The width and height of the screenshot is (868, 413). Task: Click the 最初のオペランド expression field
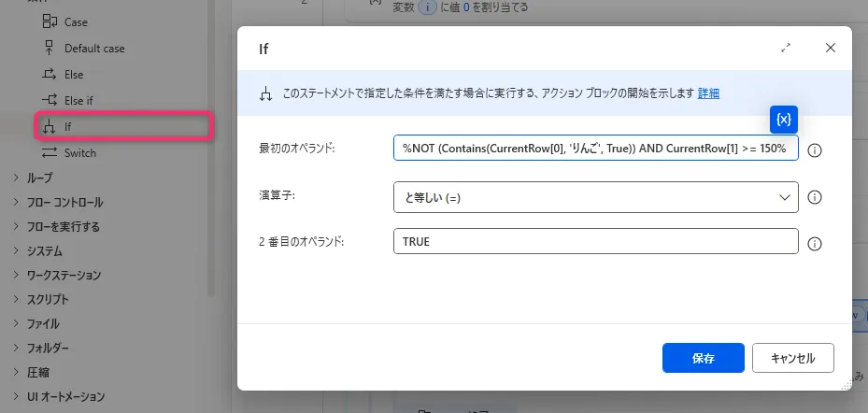pos(596,149)
